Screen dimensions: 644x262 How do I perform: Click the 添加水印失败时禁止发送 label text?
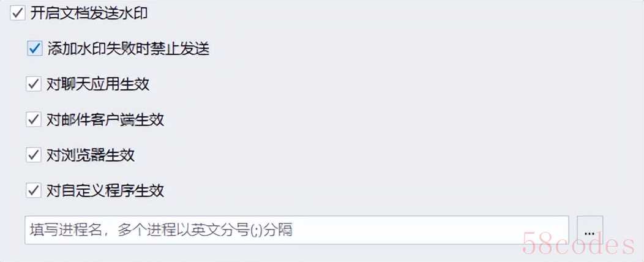129,49
